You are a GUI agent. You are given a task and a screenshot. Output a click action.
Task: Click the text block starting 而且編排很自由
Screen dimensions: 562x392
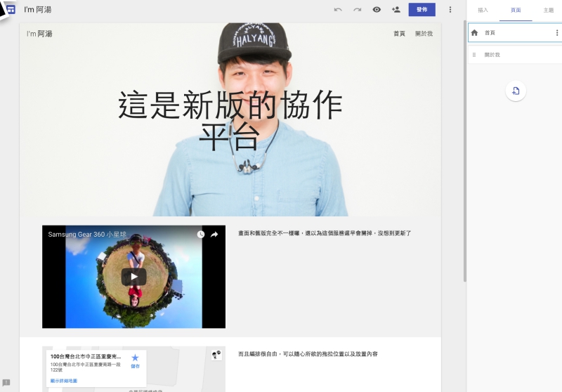[308, 354]
